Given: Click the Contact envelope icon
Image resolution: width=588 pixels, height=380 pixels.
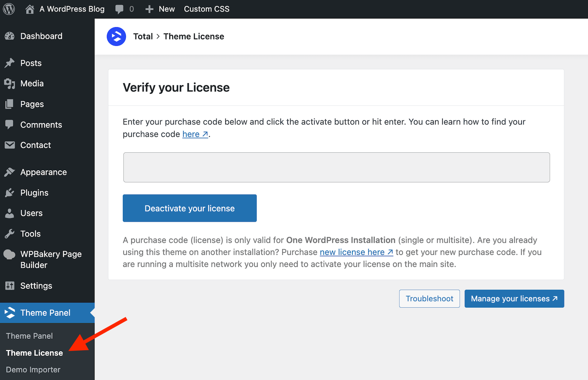Looking at the screenshot, I should (10, 145).
